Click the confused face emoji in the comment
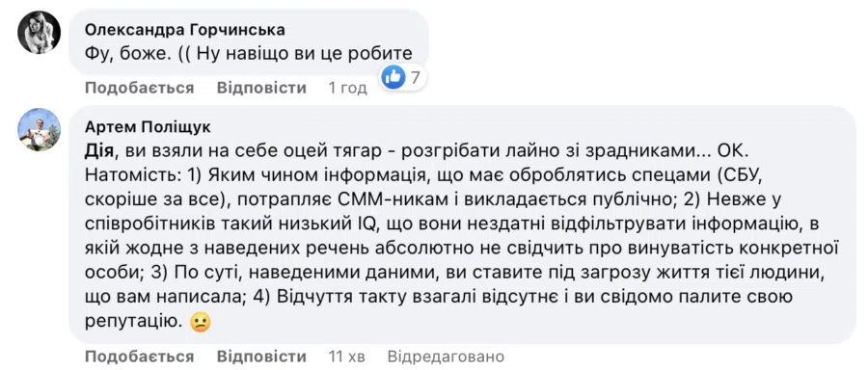Viewport: 868px width, 370px height. coord(201,322)
